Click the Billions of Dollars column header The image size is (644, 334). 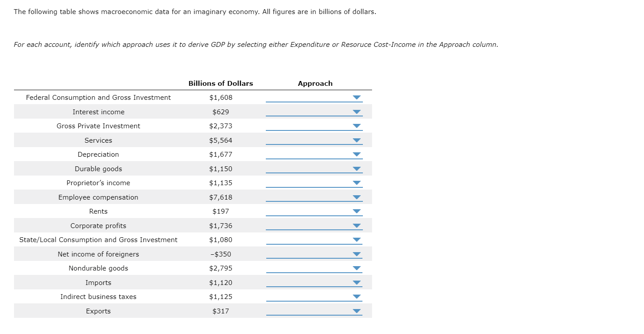[x=221, y=83]
